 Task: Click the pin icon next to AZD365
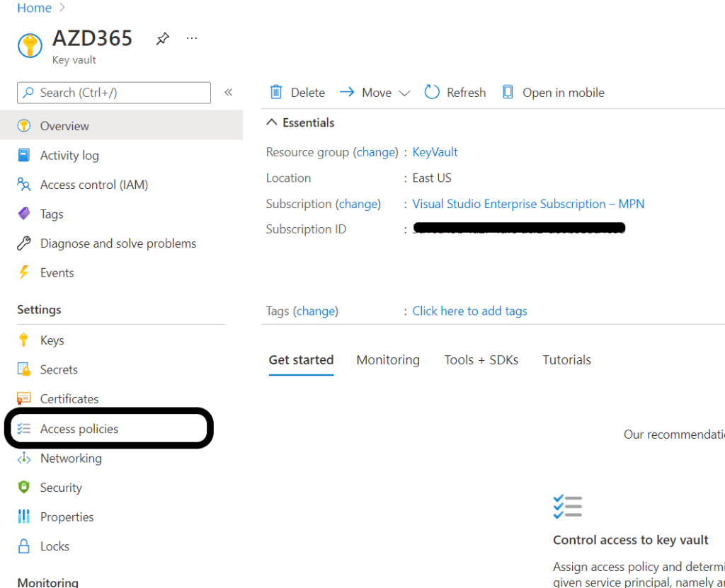[163, 39]
